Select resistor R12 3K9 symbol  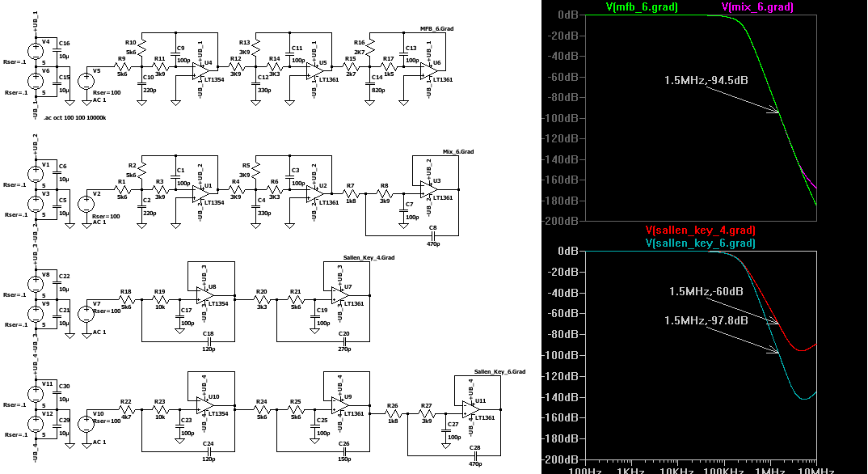point(236,66)
